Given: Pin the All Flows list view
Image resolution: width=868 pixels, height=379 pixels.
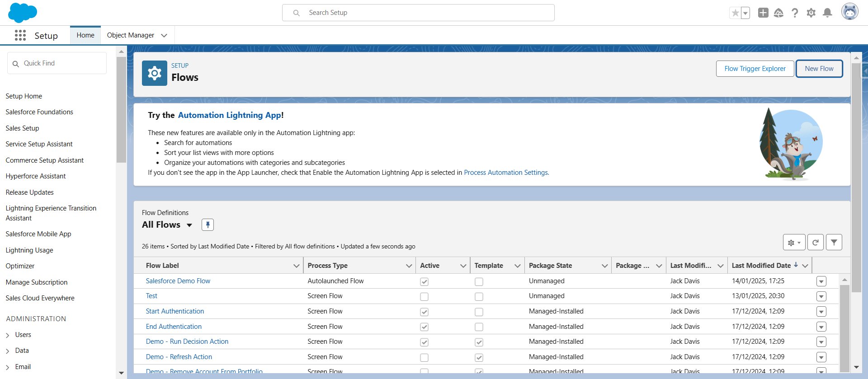Looking at the screenshot, I should [x=208, y=225].
